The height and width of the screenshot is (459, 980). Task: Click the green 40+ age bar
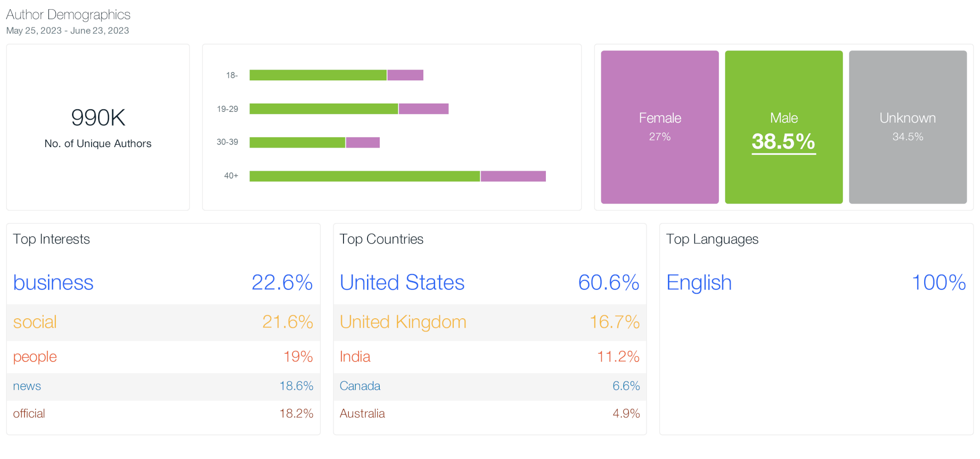tap(365, 176)
